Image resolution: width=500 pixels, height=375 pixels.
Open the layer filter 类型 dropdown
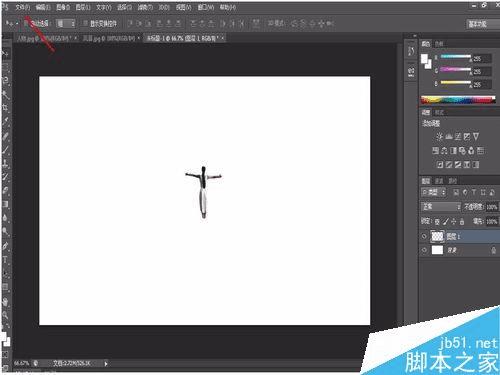click(x=433, y=192)
